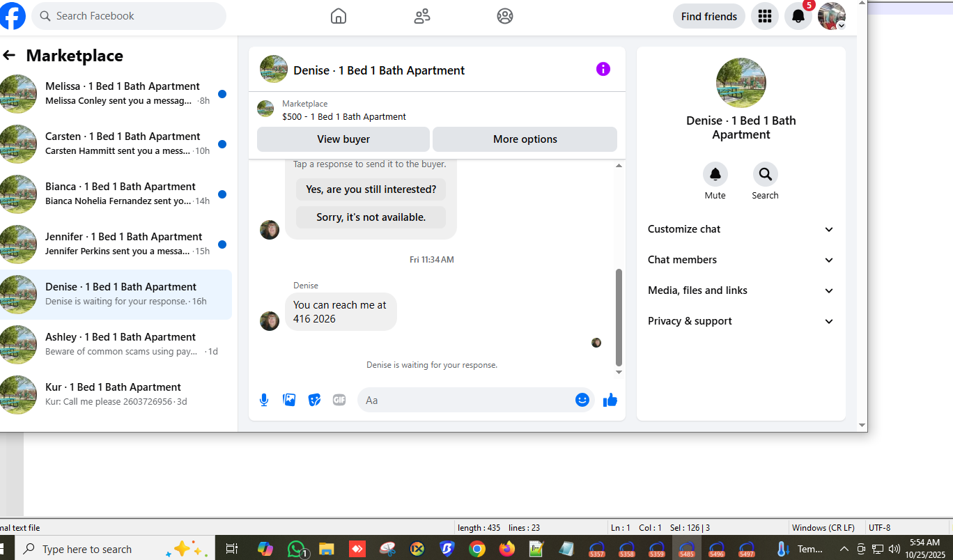Click the Search Facebook field
The image size is (953, 560).
point(129,16)
